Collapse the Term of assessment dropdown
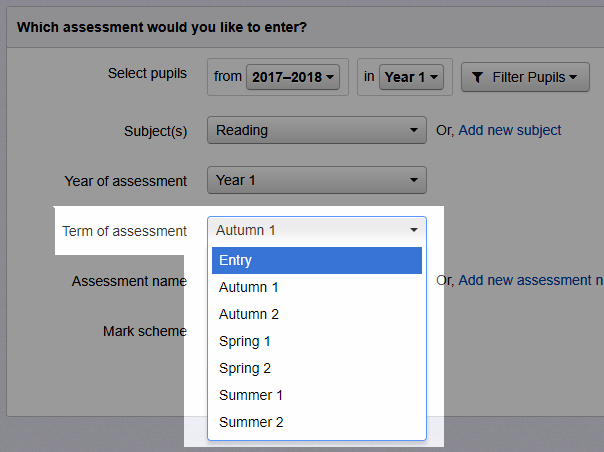The height and width of the screenshot is (452, 604). (317, 230)
